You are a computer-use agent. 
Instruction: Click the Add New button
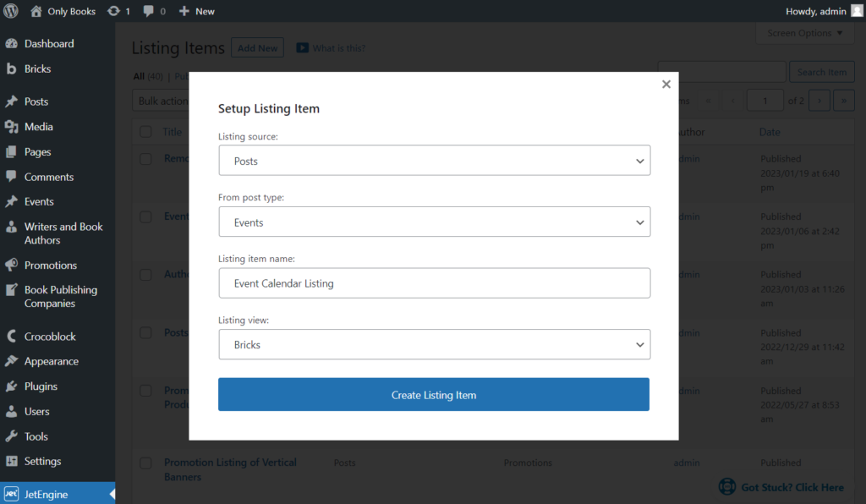pos(257,48)
